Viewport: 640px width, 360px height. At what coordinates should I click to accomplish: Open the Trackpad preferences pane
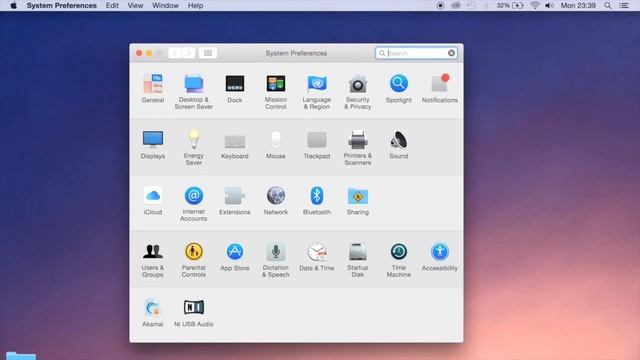tap(317, 144)
